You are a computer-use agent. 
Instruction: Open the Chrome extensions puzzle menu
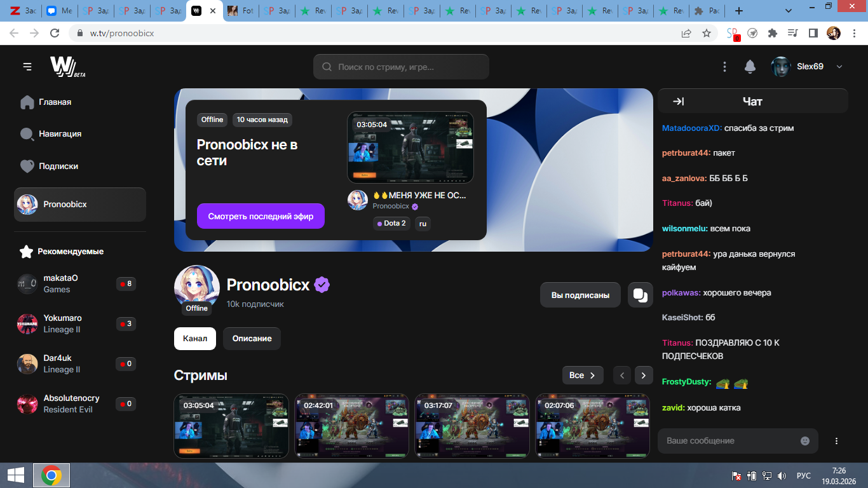click(773, 33)
